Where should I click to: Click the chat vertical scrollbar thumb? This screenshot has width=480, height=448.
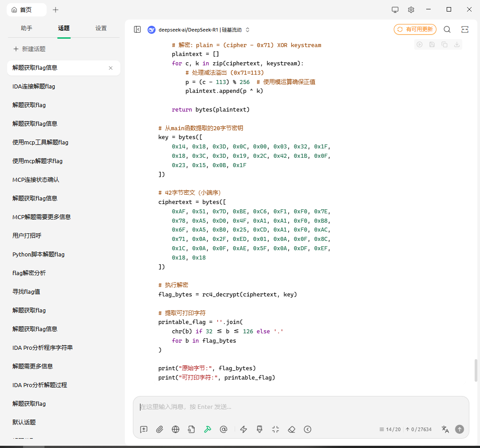476,370
